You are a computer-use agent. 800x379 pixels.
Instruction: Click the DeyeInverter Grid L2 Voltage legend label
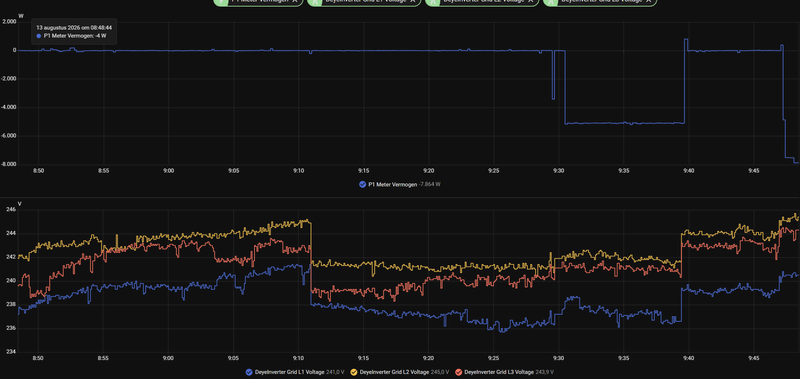(394, 372)
